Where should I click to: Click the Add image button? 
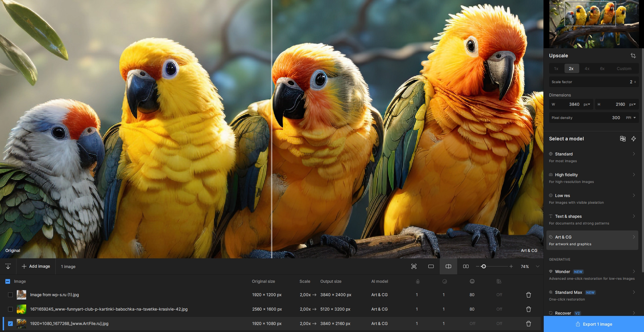36,267
